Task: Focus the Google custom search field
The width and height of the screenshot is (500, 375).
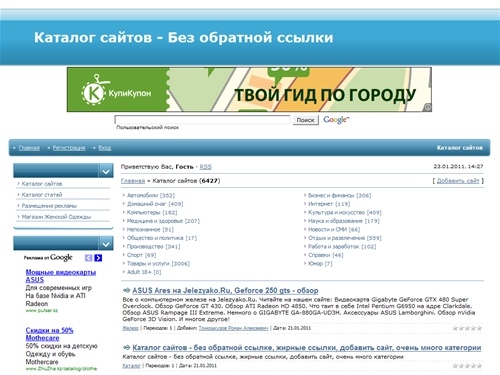Action: tap(202, 120)
